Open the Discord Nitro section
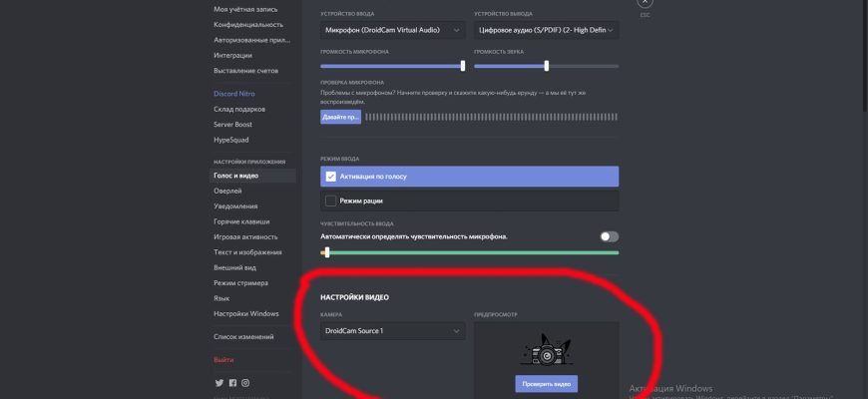The width and height of the screenshot is (868, 399). [234, 94]
